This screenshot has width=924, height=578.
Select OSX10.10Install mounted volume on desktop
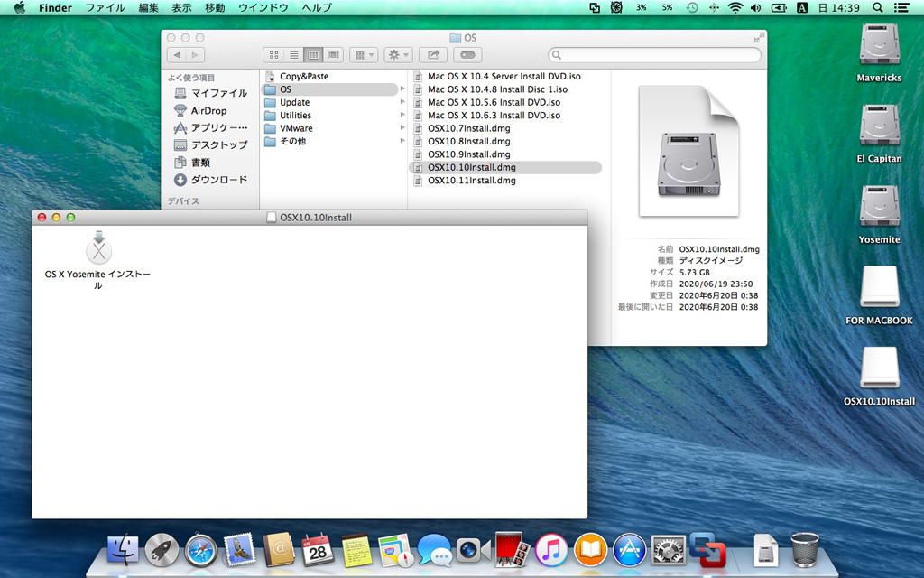click(x=879, y=369)
